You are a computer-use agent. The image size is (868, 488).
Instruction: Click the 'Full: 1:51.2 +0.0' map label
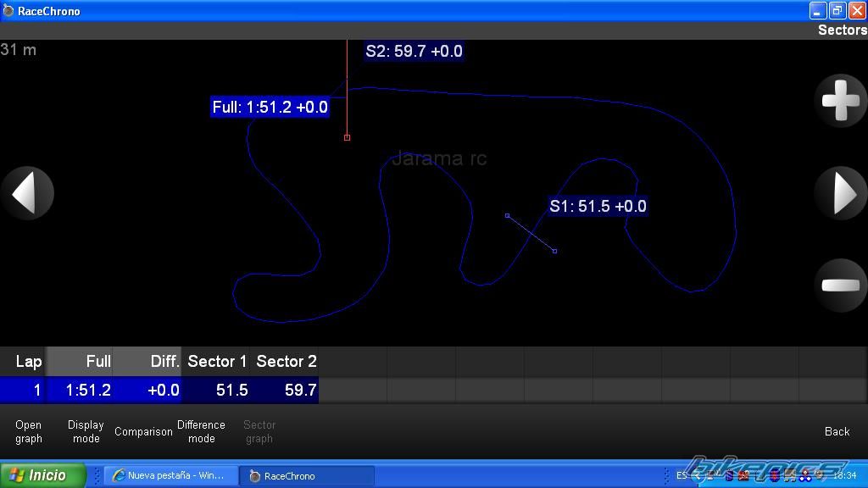tap(270, 107)
